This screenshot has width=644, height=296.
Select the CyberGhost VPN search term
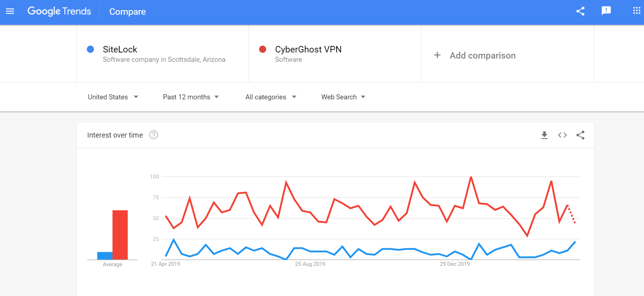308,49
